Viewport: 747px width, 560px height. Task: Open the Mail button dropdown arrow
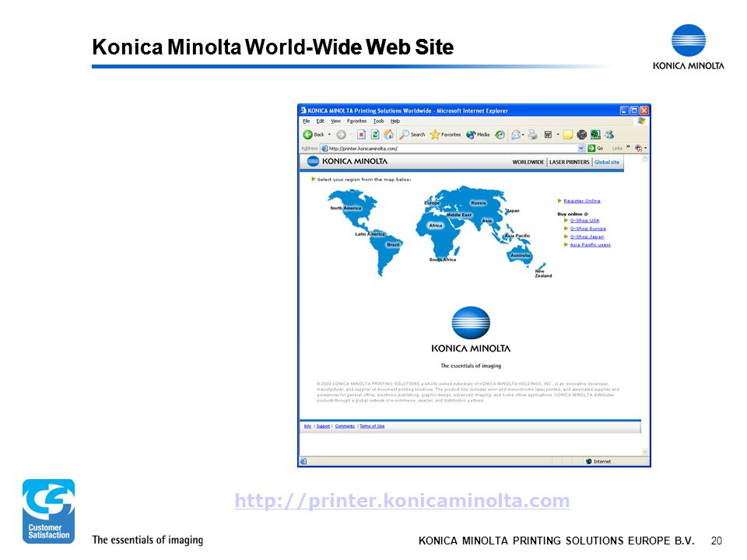523,135
